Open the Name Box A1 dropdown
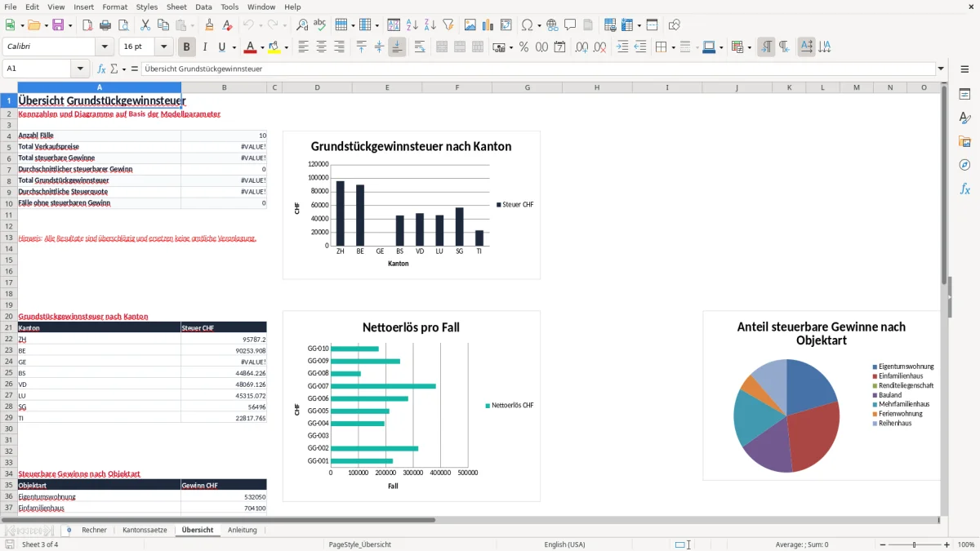980x551 pixels. tap(80, 69)
